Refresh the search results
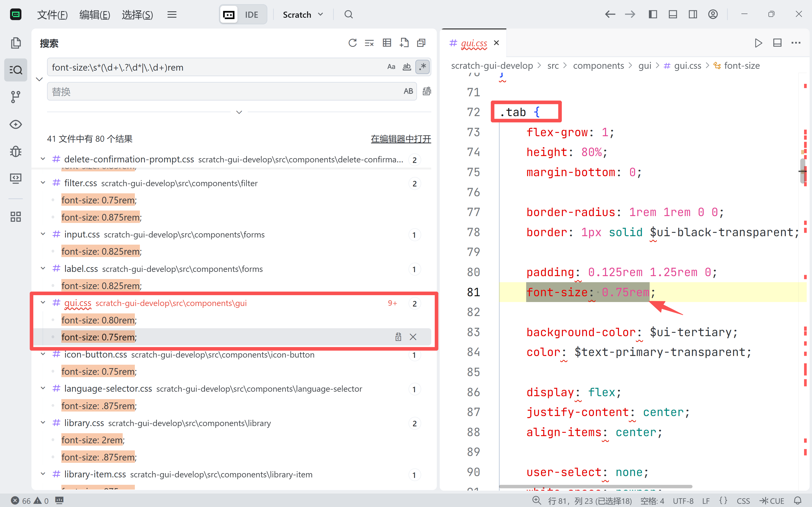 point(352,43)
